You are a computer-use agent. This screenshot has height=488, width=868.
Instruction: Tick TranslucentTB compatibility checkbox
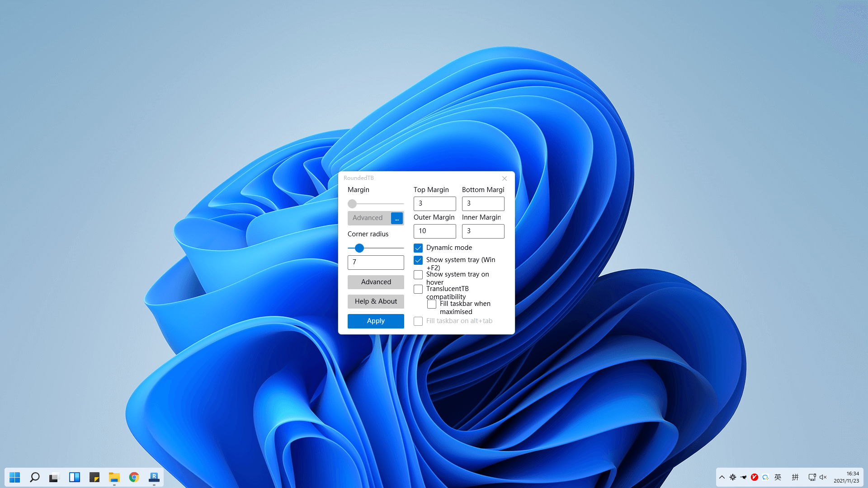tap(418, 289)
